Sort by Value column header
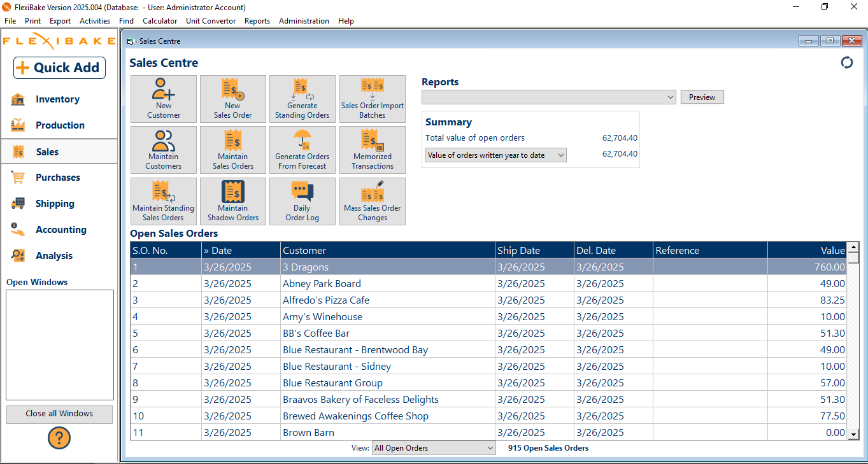Screen dimensions: 868x464 tap(808, 250)
